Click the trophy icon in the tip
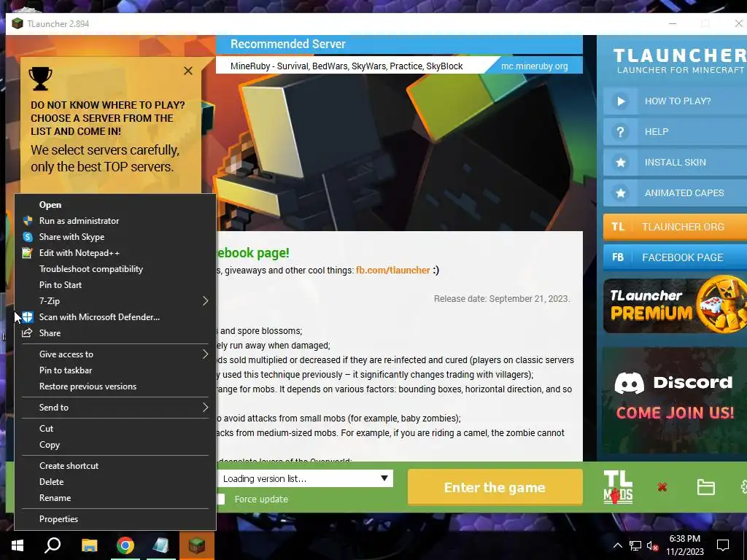Screen dimensions: 747x560 41,79
